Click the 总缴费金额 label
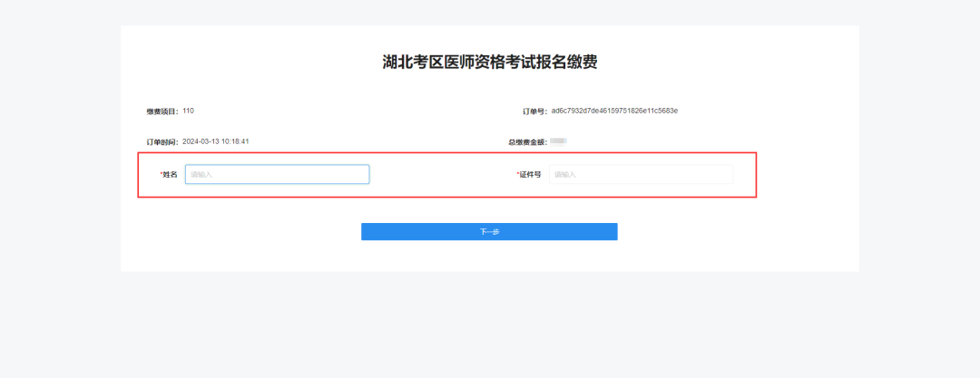Screen dimensions: 980x378 (527, 142)
